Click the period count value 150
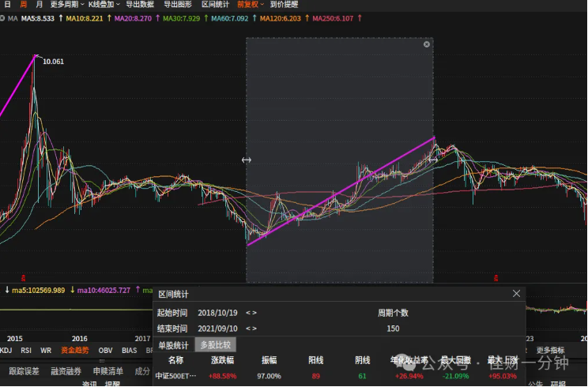Image resolution: width=588 pixels, height=387 pixels. 393,329
